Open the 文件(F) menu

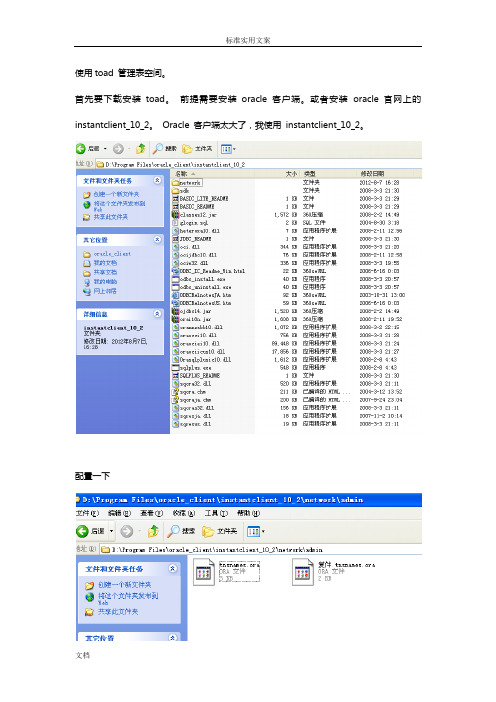click(88, 513)
